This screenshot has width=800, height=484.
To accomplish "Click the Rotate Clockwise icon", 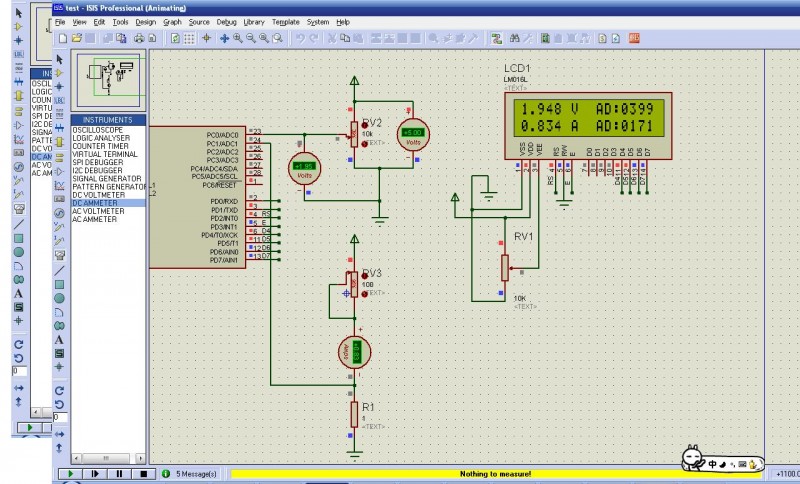I will tap(60, 391).
